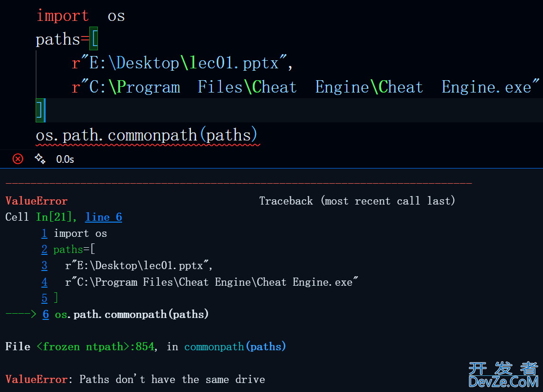543x392 pixels.
Task: Click the green arrow marker on line 6
Action: (x=21, y=314)
